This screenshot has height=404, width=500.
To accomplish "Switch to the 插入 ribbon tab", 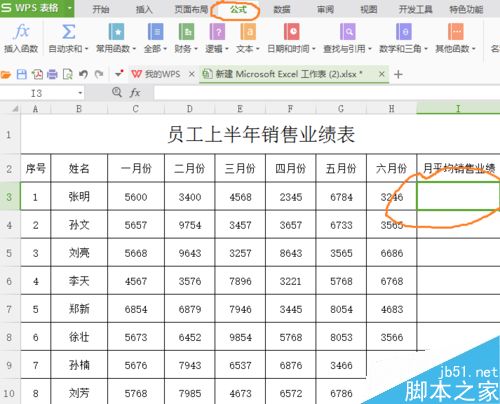I will [144, 9].
